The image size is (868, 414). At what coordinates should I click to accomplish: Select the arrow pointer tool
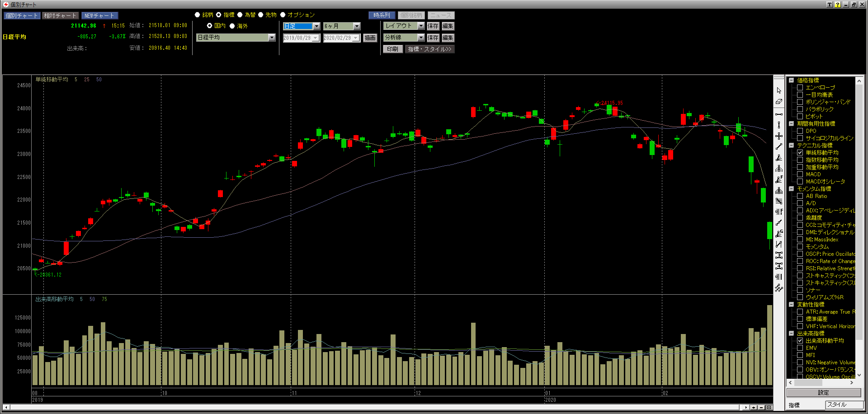pyautogui.click(x=778, y=91)
